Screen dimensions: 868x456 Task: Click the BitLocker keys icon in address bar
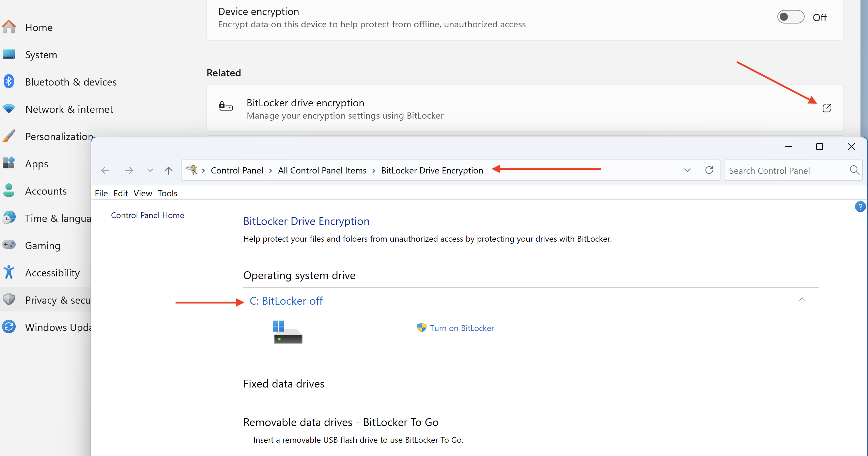point(192,169)
